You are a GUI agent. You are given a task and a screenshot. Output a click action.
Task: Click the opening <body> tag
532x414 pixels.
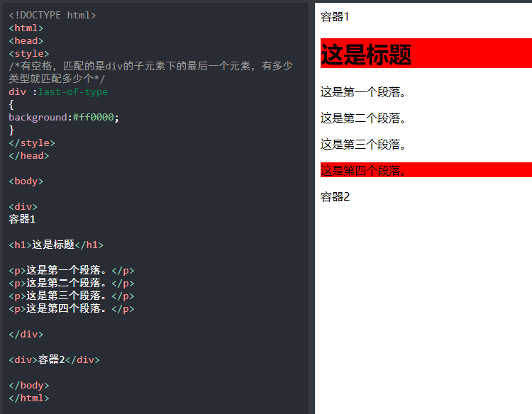coord(26,181)
